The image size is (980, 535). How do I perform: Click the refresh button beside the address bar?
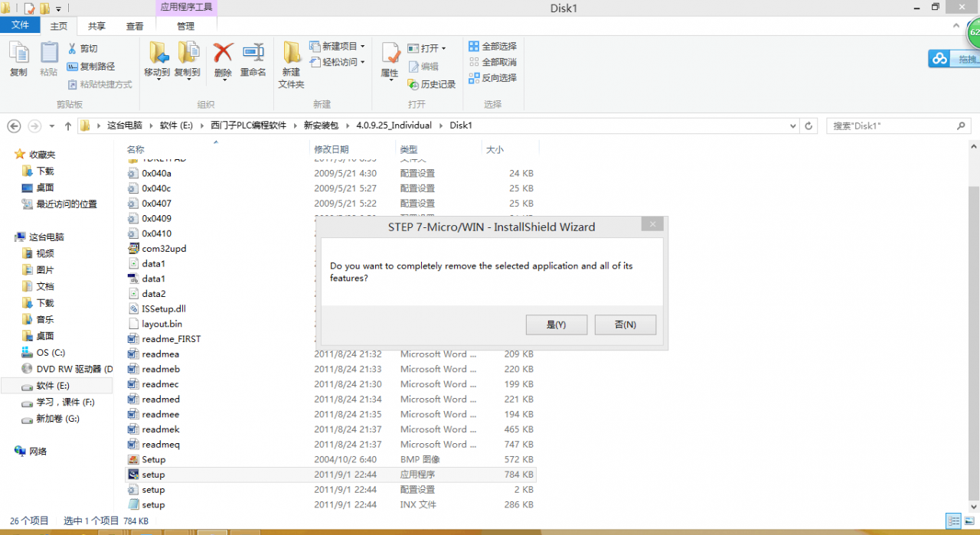(x=809, y=126)
